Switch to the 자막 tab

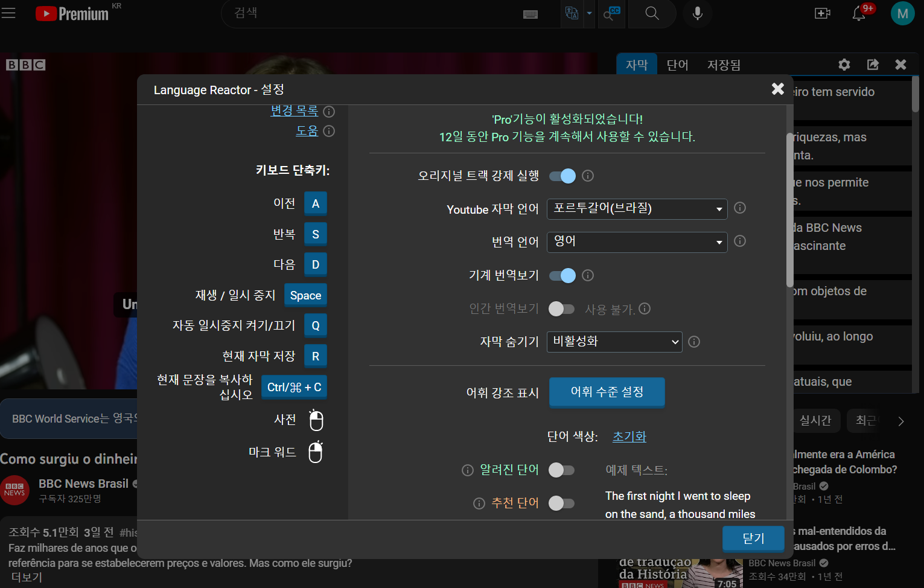point(637,65)
